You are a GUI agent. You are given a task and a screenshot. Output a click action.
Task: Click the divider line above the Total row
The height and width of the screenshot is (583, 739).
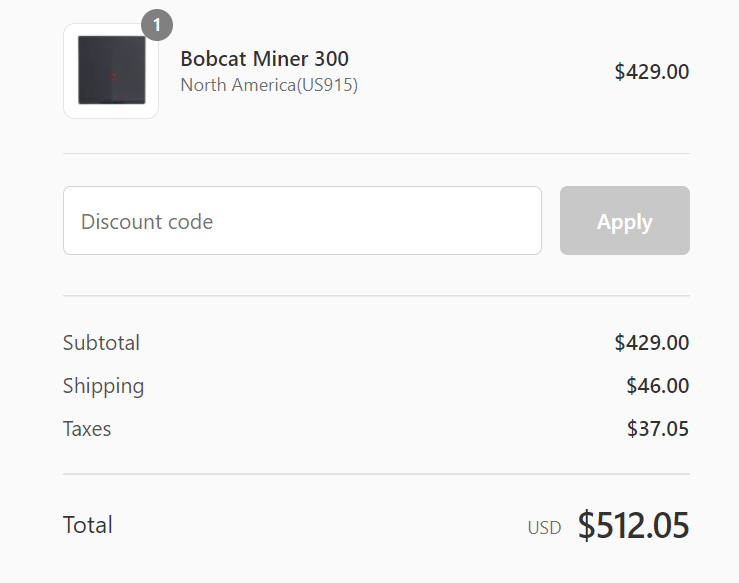[377, 474]
